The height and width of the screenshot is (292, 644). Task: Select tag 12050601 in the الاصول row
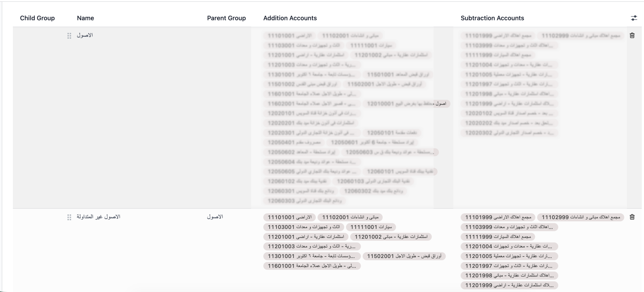[x=372, y=142]
